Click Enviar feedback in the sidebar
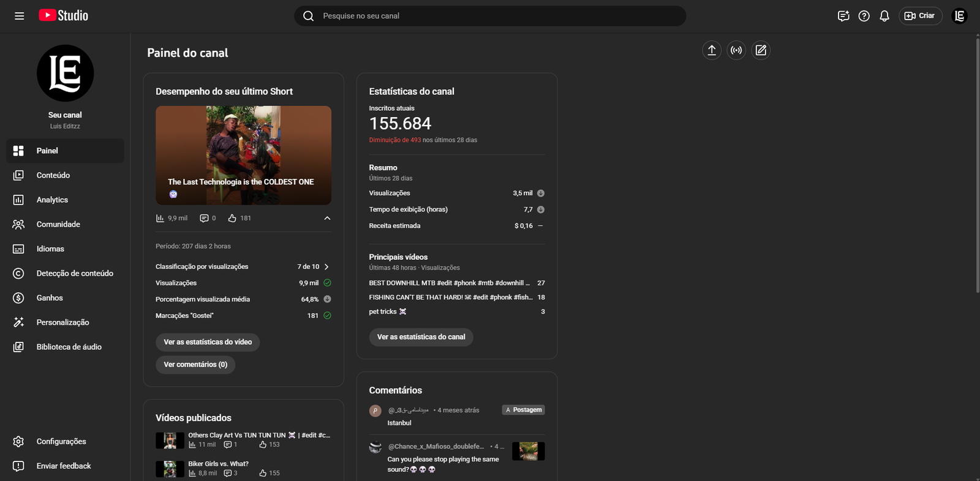 (x=65, y=466)
